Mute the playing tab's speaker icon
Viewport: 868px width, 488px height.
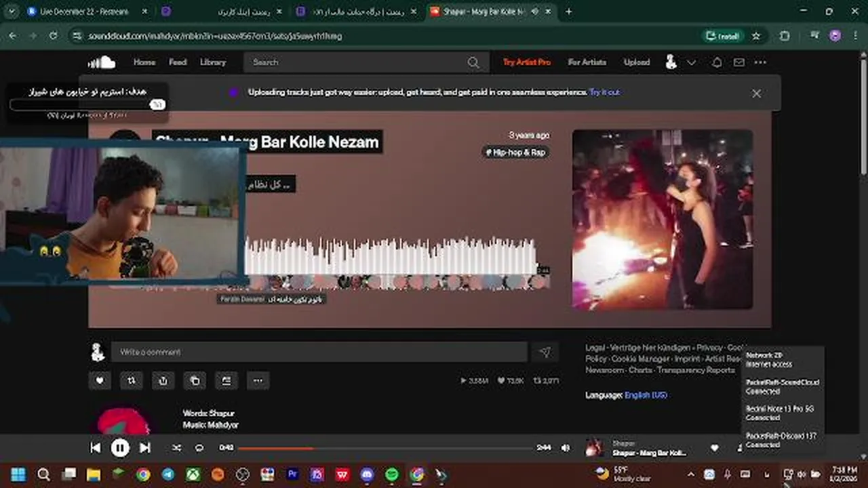(534, 12)
